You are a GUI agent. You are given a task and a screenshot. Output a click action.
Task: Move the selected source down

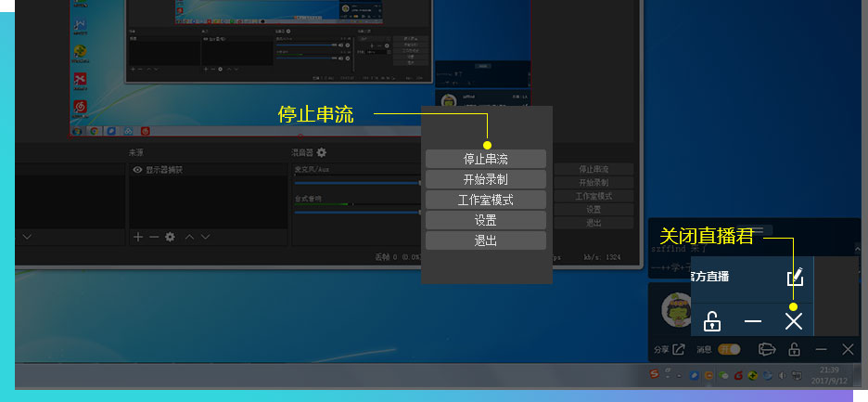(205, 237)
